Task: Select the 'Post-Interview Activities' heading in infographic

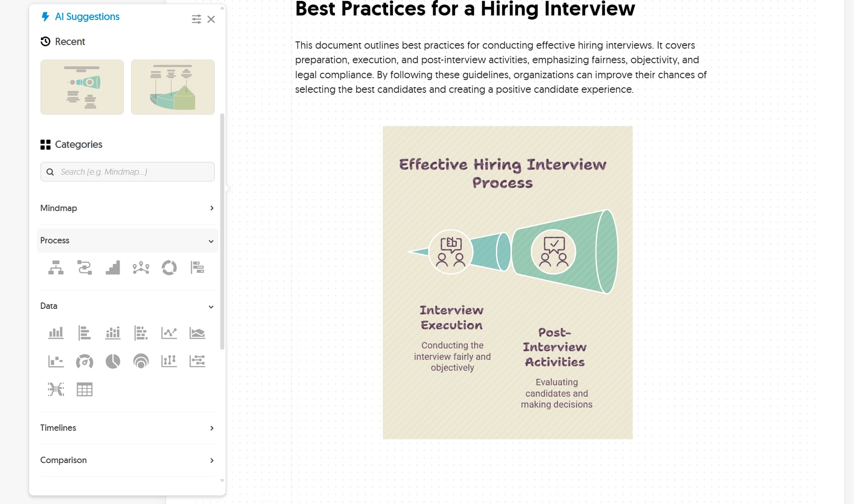Action: 555,348
